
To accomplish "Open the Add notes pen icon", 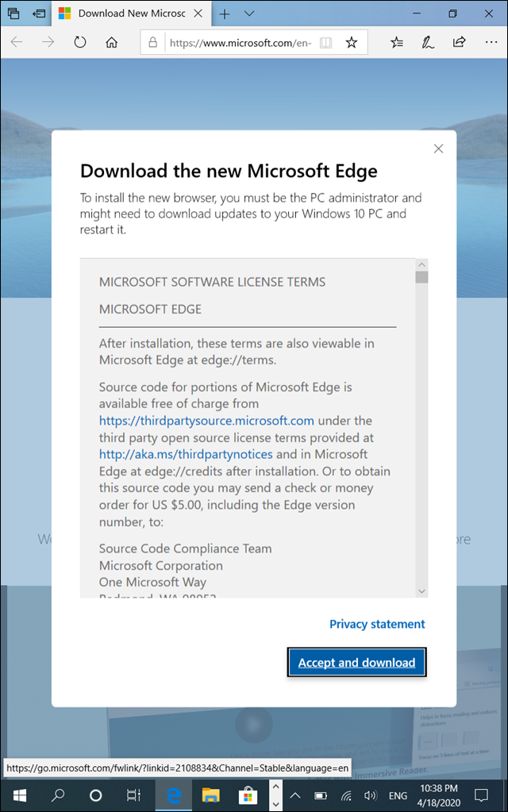I will pyautogui.click(x=428, y=42).
